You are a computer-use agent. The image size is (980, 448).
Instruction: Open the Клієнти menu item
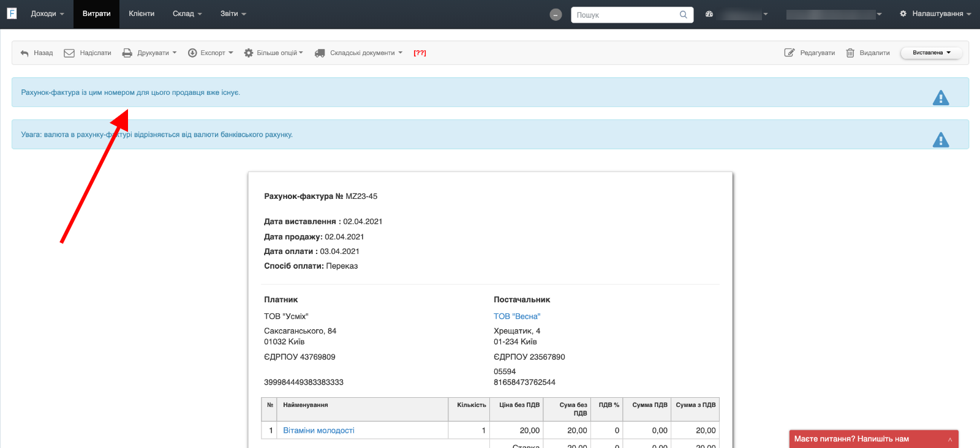141,13
